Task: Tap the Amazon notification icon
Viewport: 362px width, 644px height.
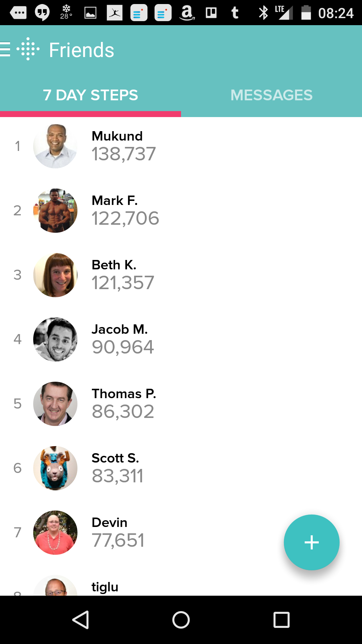Action: pyautogui.click(x=187, y=13)
